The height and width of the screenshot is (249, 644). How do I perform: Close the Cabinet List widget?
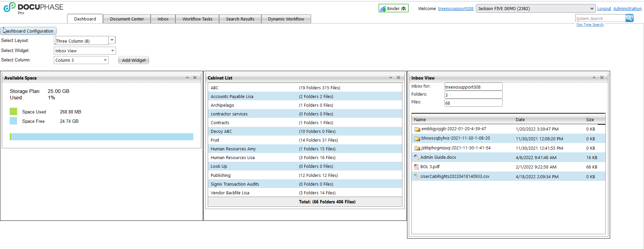click(398, 78)
